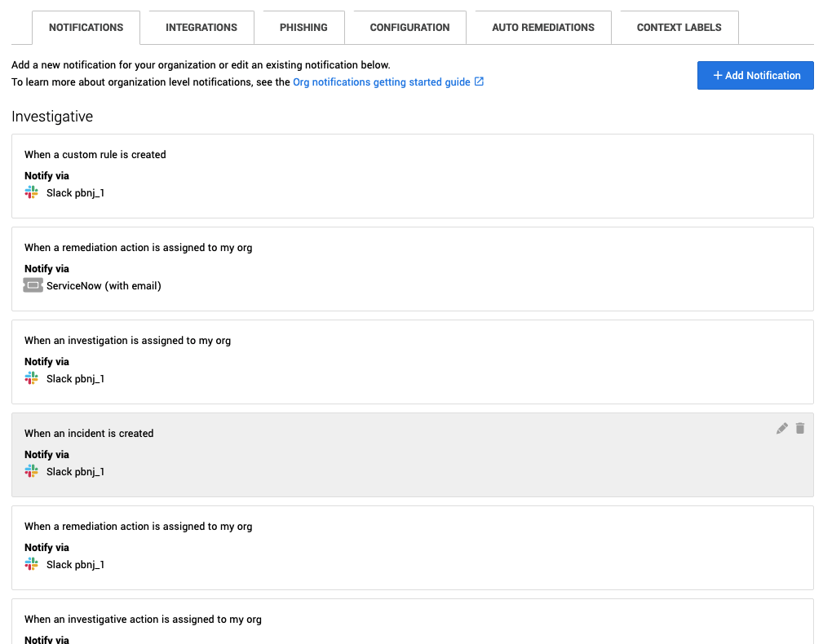Image resolution: width=823 pixels, height=644 pixels.
Task: Click the Slack icon on the bottom remediation card
Action: (x=31, y=564)
